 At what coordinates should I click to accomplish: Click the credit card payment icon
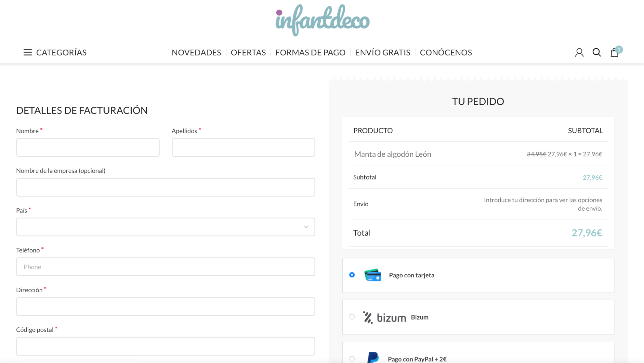pyautogui.click(x=373, y=275)
